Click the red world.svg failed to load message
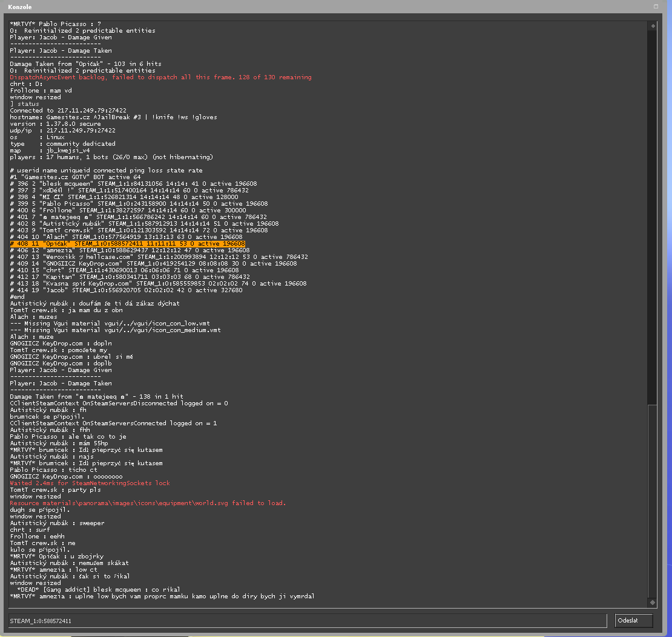 (147, 503)
